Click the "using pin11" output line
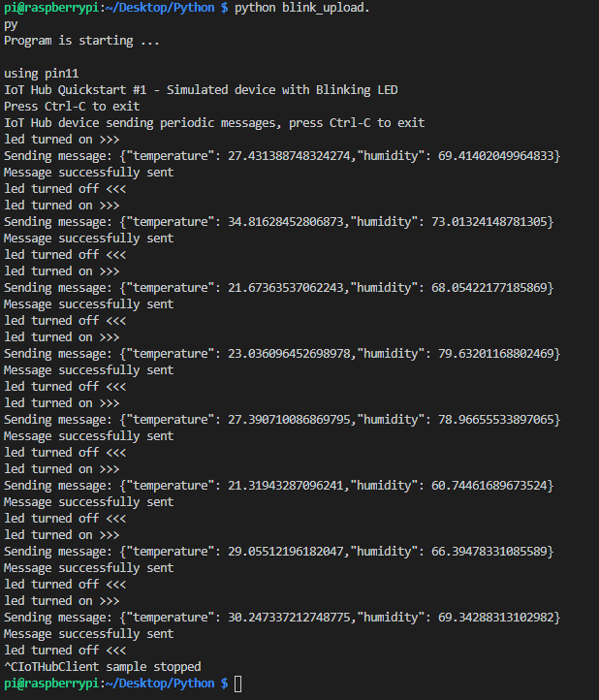The image size is (599, 700). tap(42, 74)
